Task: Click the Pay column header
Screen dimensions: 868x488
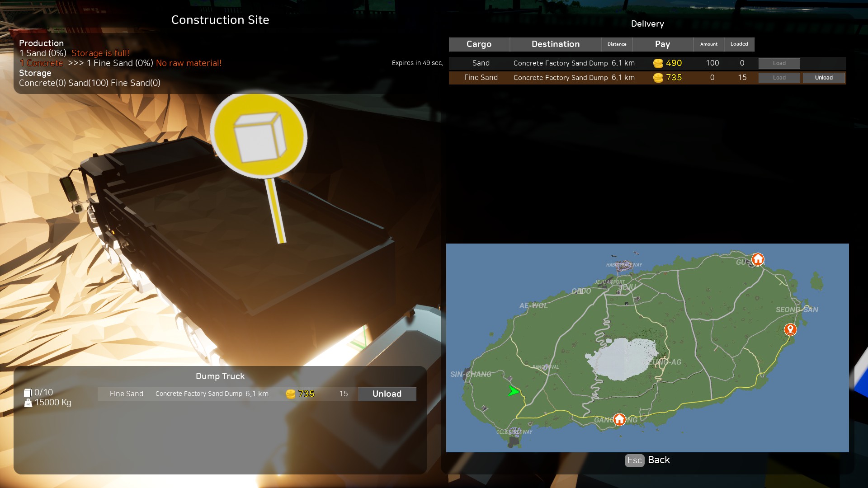Action: point(662,44)
